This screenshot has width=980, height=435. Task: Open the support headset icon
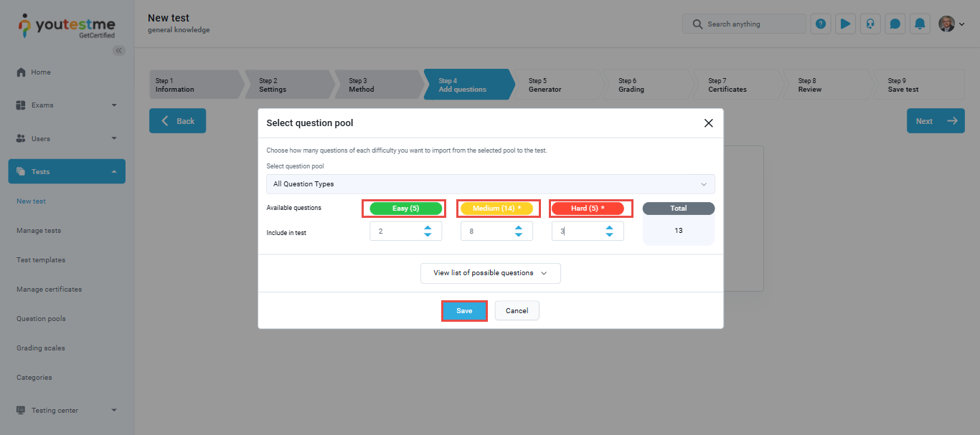pyautogui.click(x=870, y=24)
